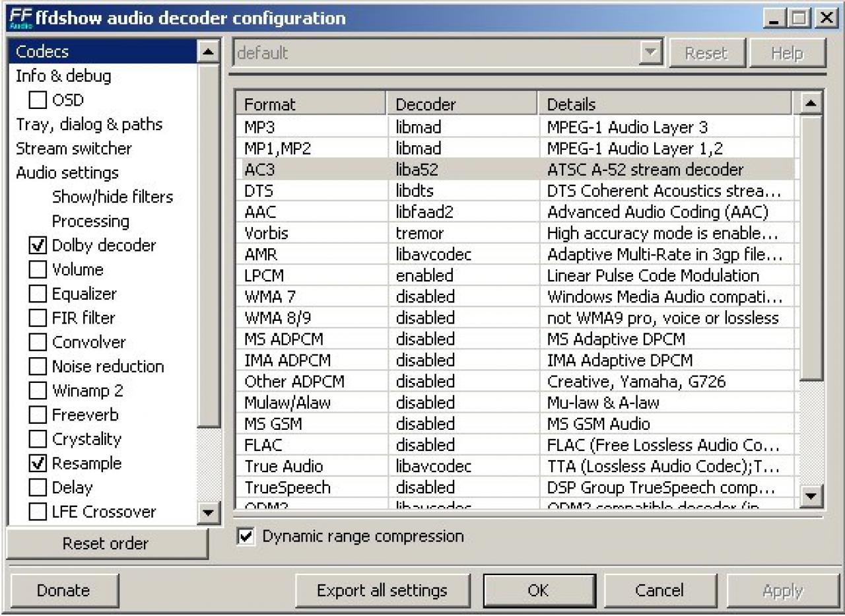
Task: Select the IMA ADPCM row
Action: tap(515, 360)
